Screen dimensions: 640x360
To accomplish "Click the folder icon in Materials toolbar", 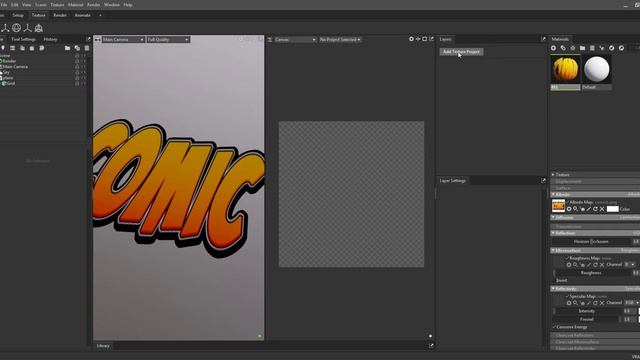I will tap(582, 48).
